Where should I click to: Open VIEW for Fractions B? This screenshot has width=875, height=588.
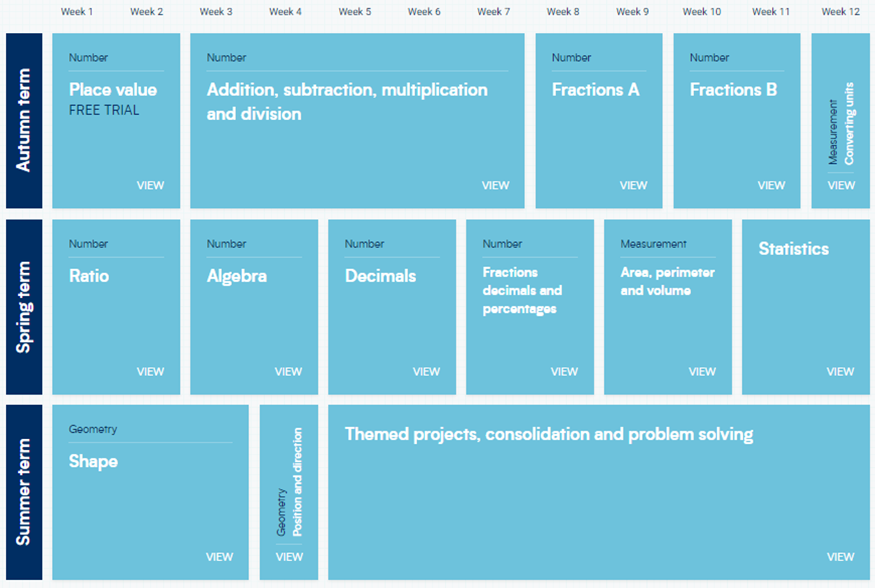tap(771, 185)
